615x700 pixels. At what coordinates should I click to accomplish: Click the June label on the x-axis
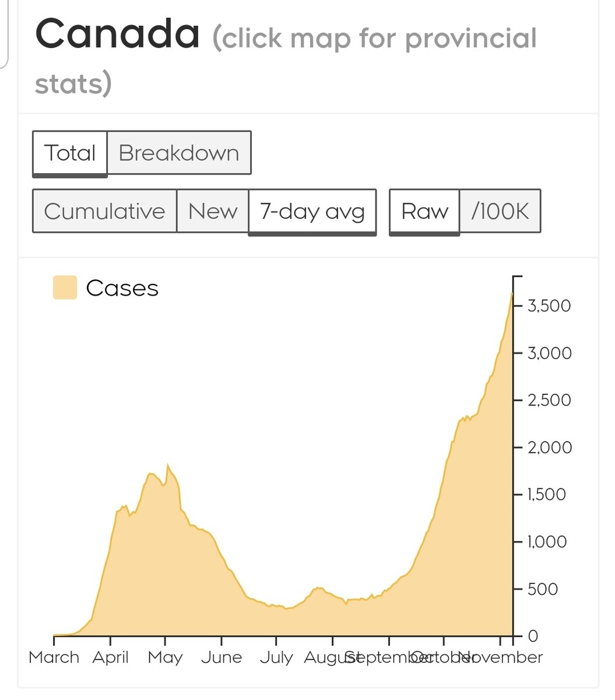[x=221, y=657]
